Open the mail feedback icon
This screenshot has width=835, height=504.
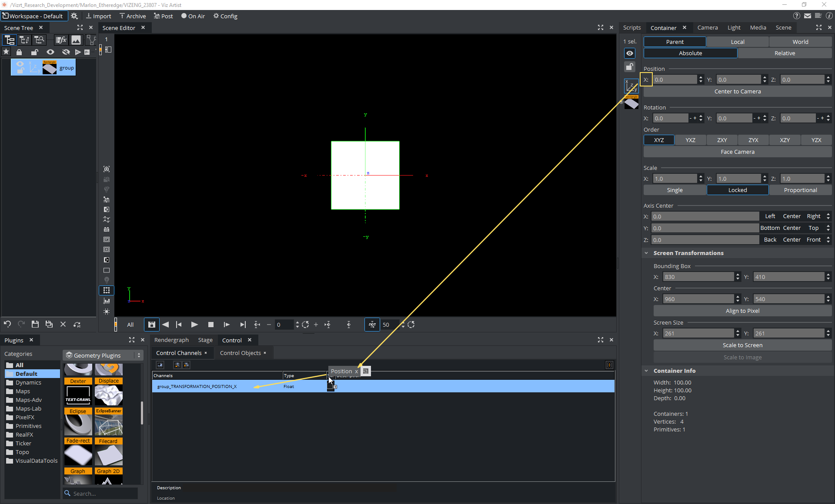pos(808,16)
